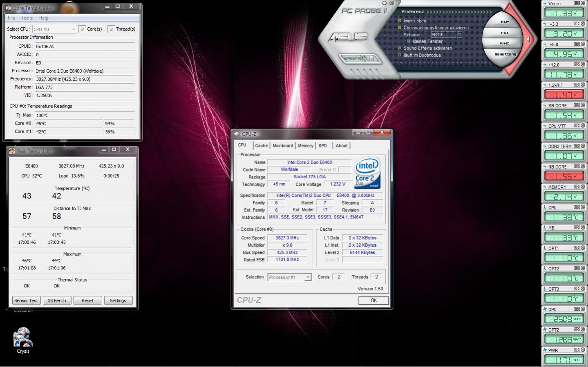Image resolution: width=588 pixels, height=367 pixels.
Task: Open settings icon on the Vcore sensor
Action: (x=576, y=3)
